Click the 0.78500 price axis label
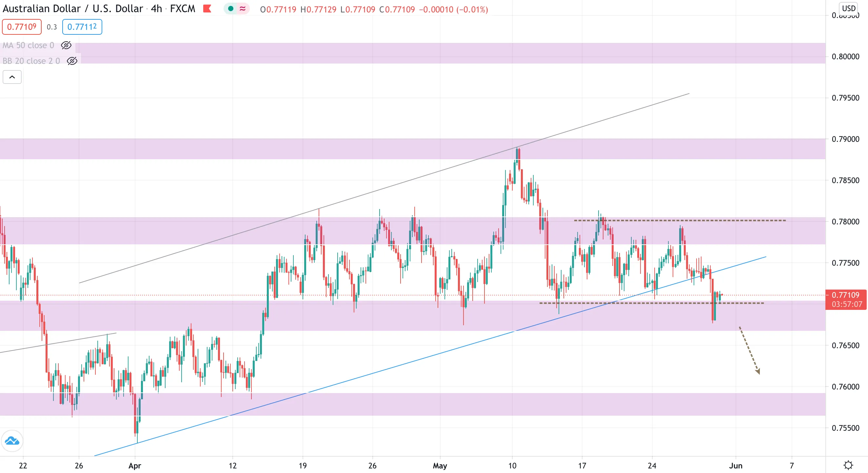 (x=845, y=180)
